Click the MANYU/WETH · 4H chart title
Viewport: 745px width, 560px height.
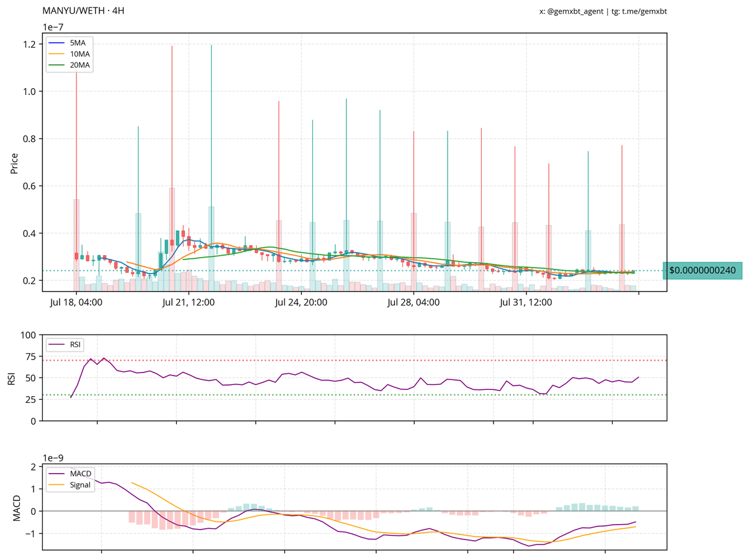pyautogui.click(x=83, y=12)
